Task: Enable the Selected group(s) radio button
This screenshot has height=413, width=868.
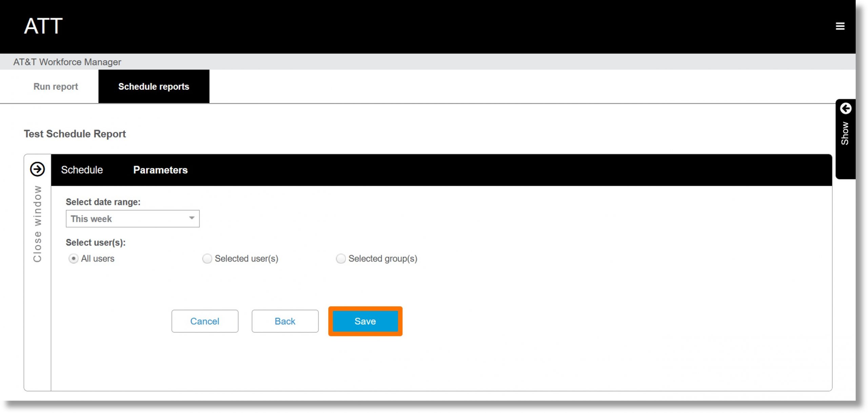Action: [x=340, y=258]
